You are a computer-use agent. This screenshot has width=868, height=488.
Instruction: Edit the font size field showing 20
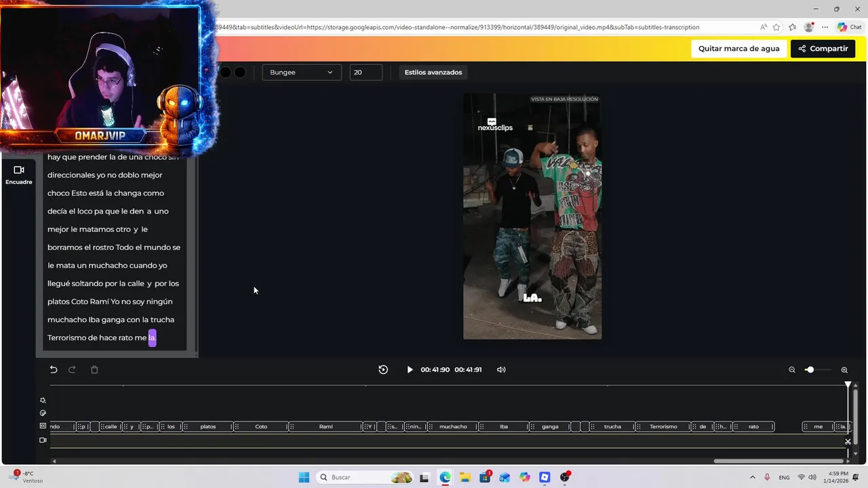(366, 73)
